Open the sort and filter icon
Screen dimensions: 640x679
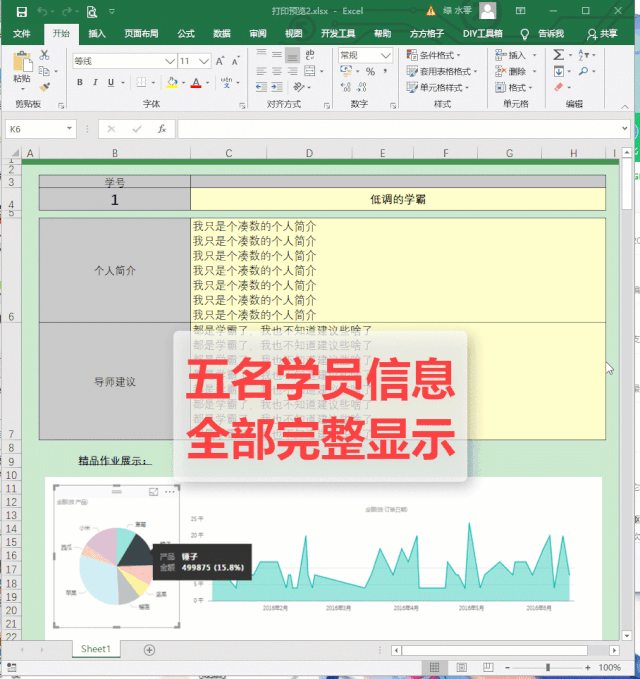tap(583, 55)
